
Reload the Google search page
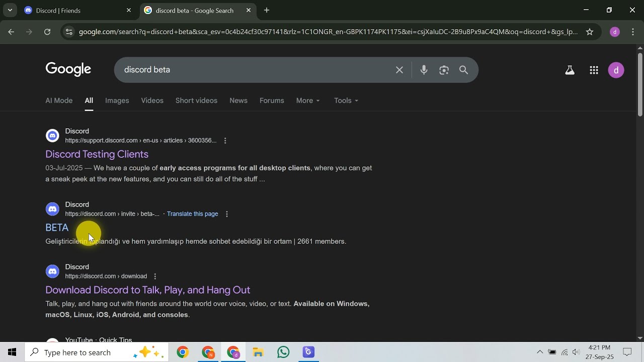tap(47, 32)
